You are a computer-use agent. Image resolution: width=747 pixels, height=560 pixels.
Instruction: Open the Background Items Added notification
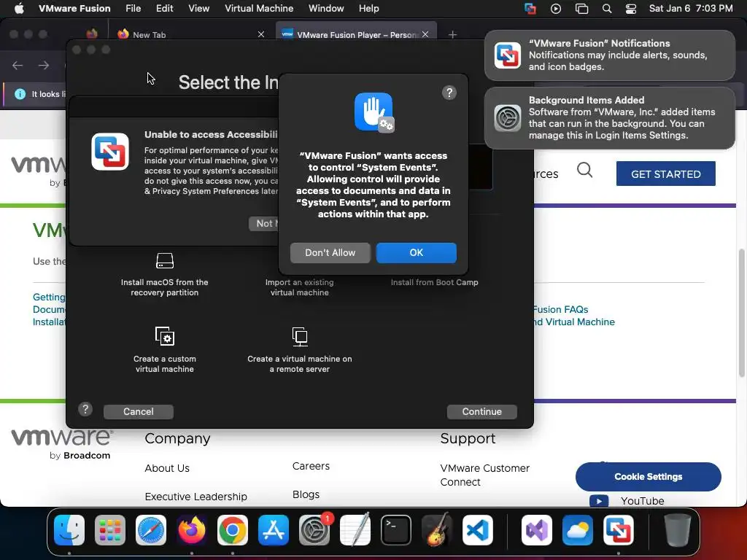(610, 118)
